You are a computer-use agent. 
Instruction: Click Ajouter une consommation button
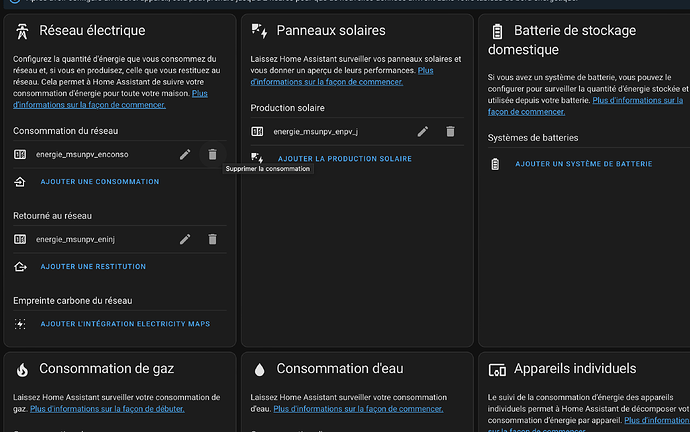99,182
